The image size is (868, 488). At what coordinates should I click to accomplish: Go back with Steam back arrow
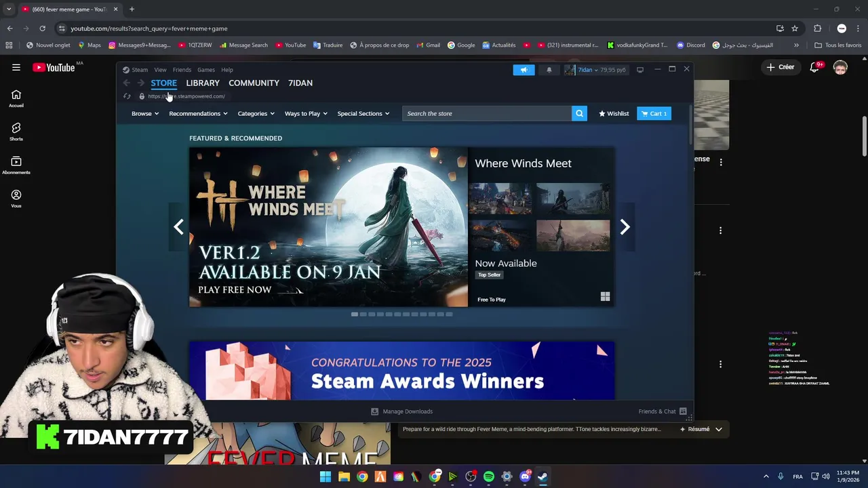coord(127,83)
